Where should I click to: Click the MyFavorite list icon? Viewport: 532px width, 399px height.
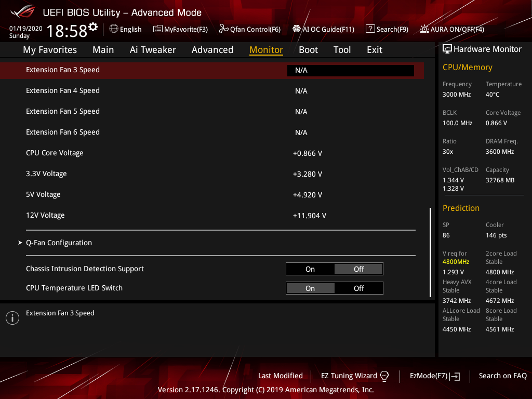(x=158, y=29)
